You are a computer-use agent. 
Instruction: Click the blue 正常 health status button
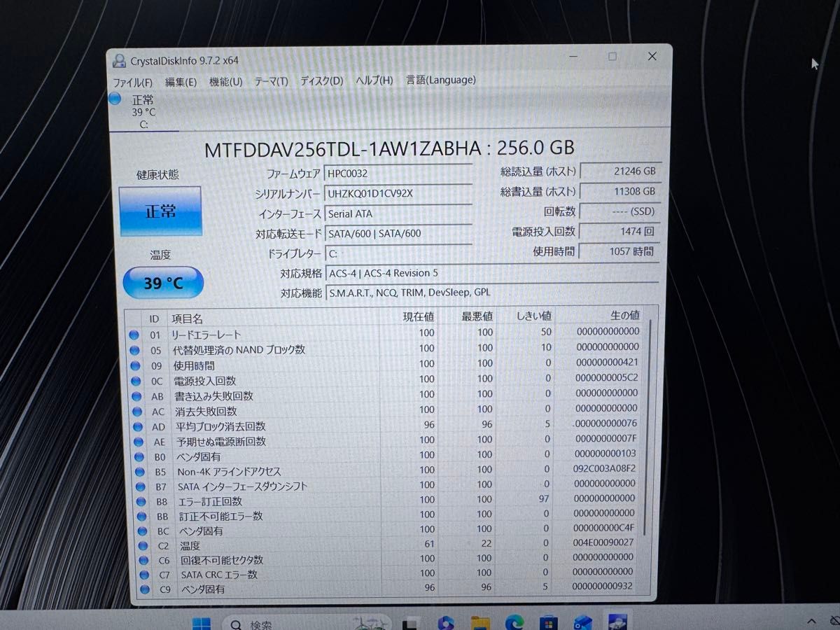point(160,211)
